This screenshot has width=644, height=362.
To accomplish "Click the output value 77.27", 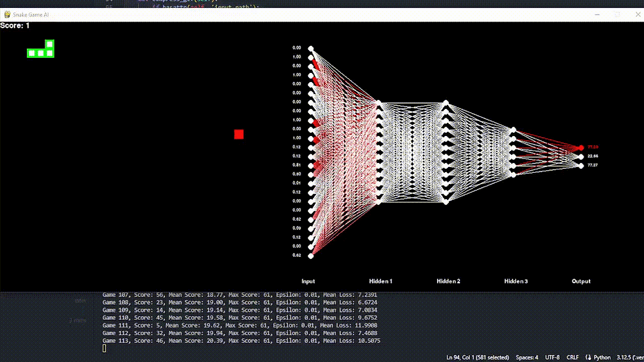I will (x=593, y=165).
